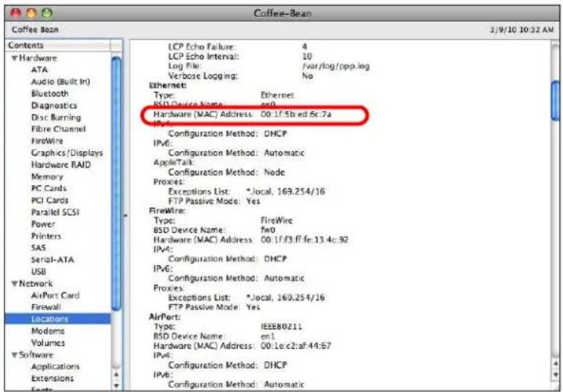Collapse the Hardware tree section
Image resolution: width=563 pixels, height=392 pixels.
pos(15,58)
